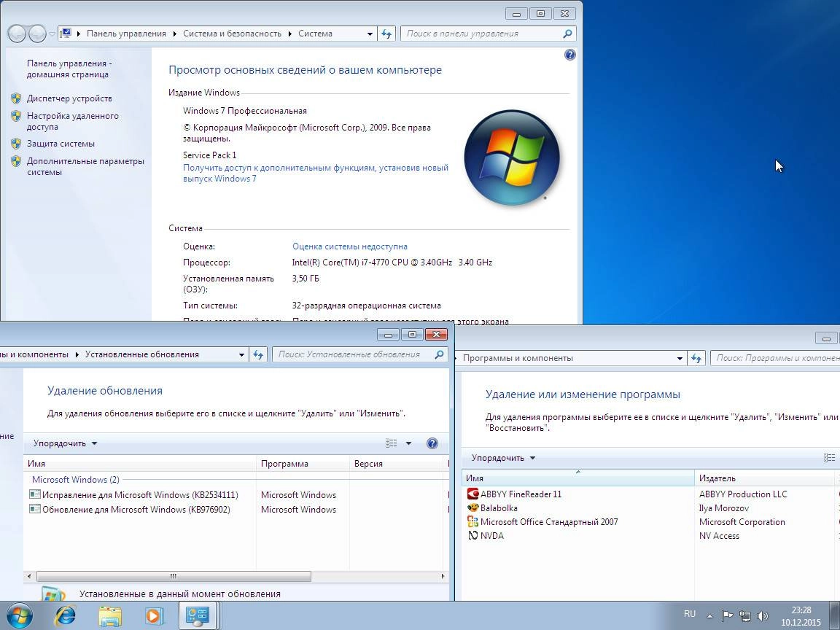
Task: Click Панель управления breadcrumb
Action: 126,34
